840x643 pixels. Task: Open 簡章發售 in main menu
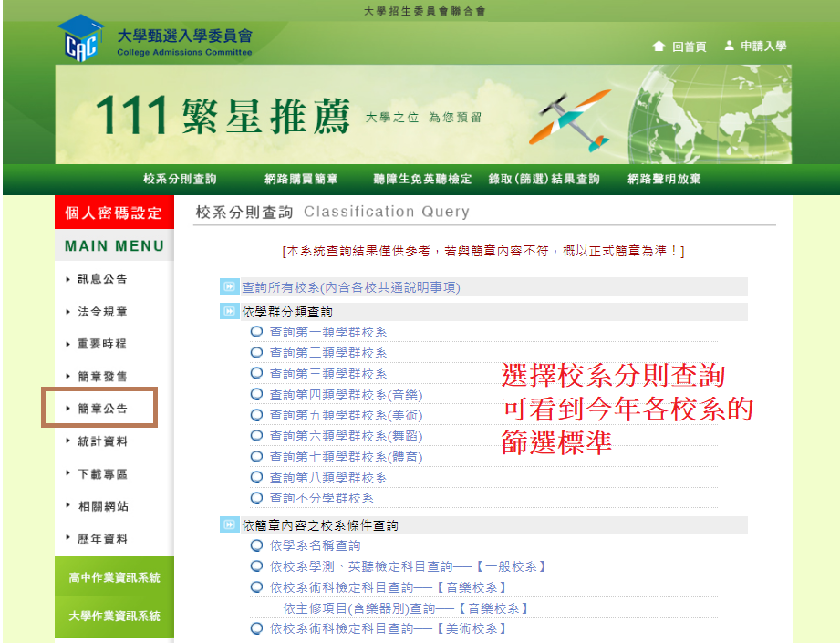pyautogui.click(x=102, y=376)
